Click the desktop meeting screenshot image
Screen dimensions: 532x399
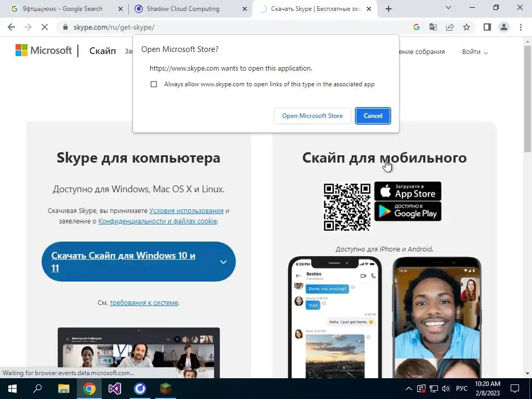pos(138,353)
